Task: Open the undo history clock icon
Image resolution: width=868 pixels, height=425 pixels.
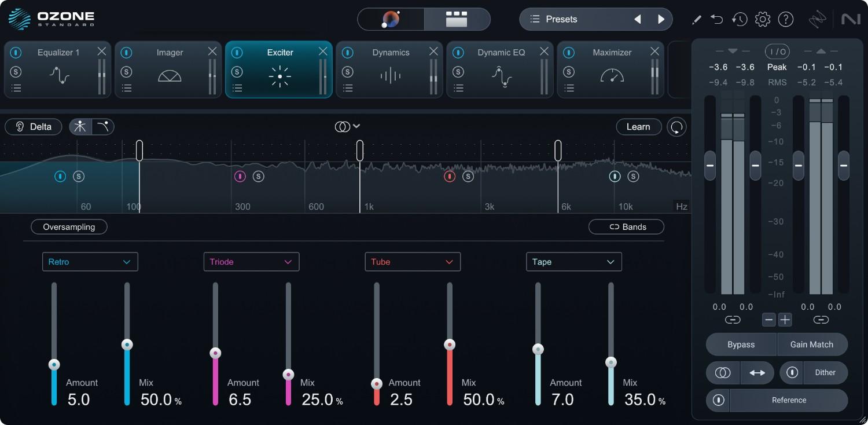Action: click(x=739, y=19)
